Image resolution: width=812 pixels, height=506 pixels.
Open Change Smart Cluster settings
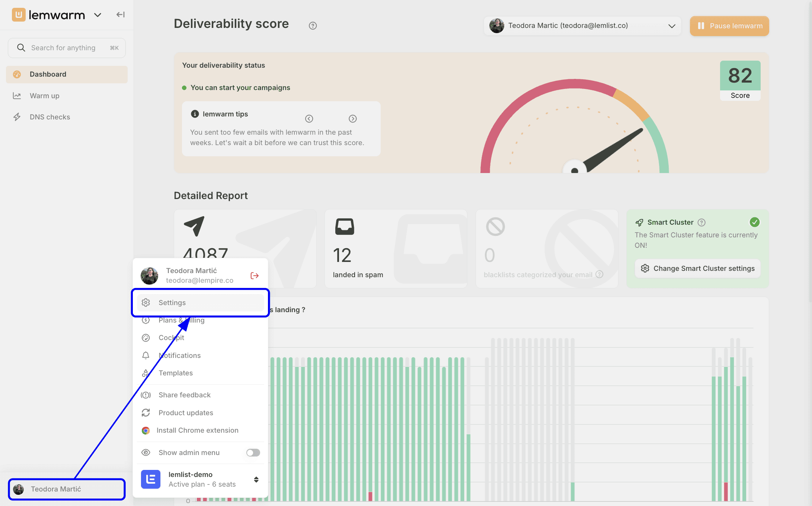pos(697,268)
